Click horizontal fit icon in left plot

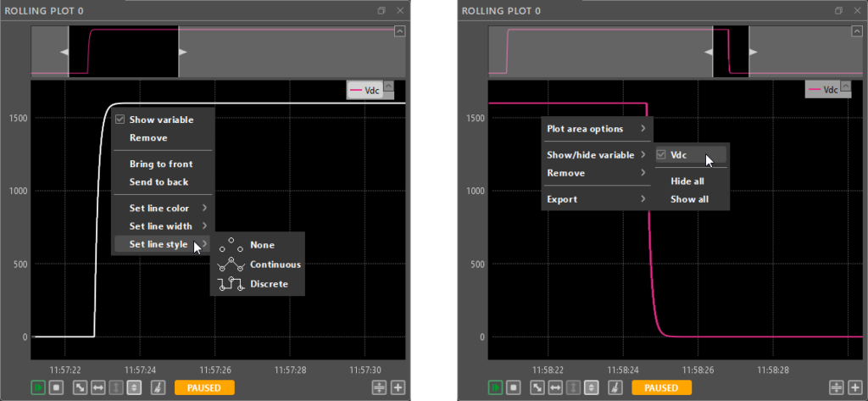(98, 387)
